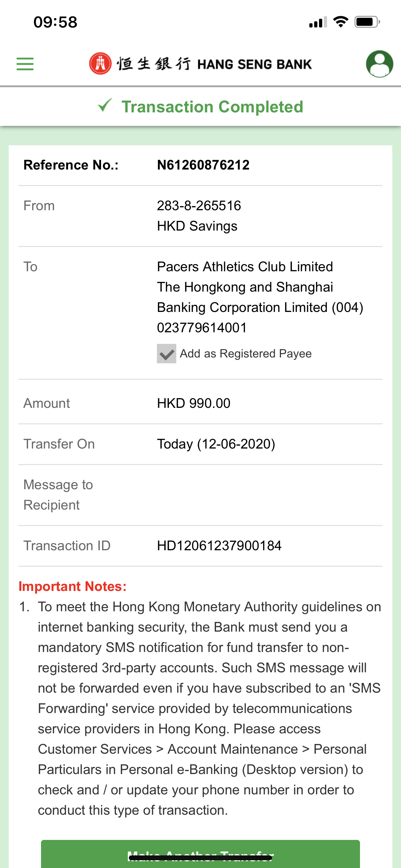Tap the Transaction Completed heading text
This screenshot has width=401, height=868.
(x=212, y=107)
